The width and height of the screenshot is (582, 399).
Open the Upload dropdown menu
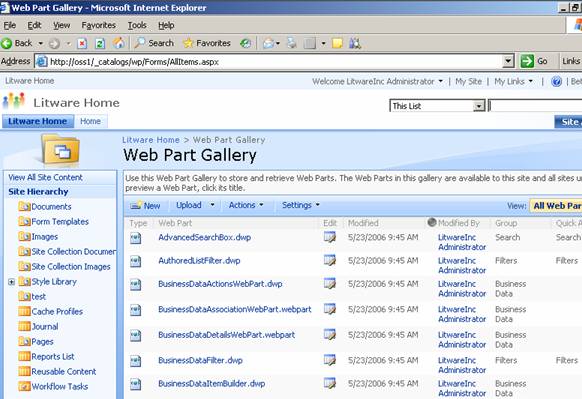(x=195, y=205)
